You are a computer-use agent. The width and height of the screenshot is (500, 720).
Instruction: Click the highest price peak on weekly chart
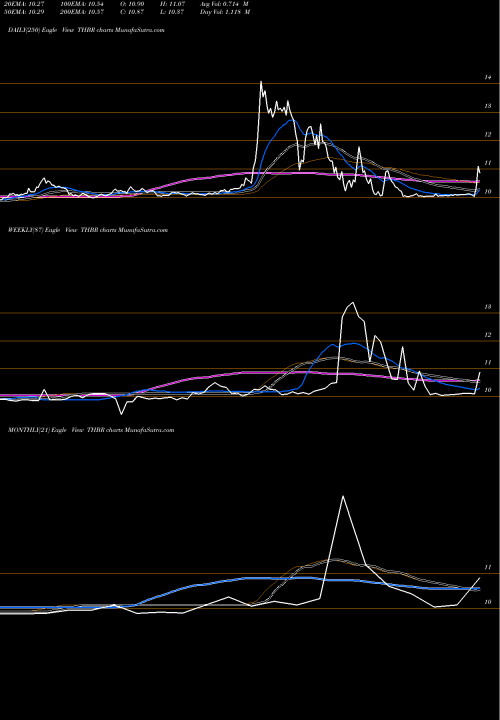[352, 303]
